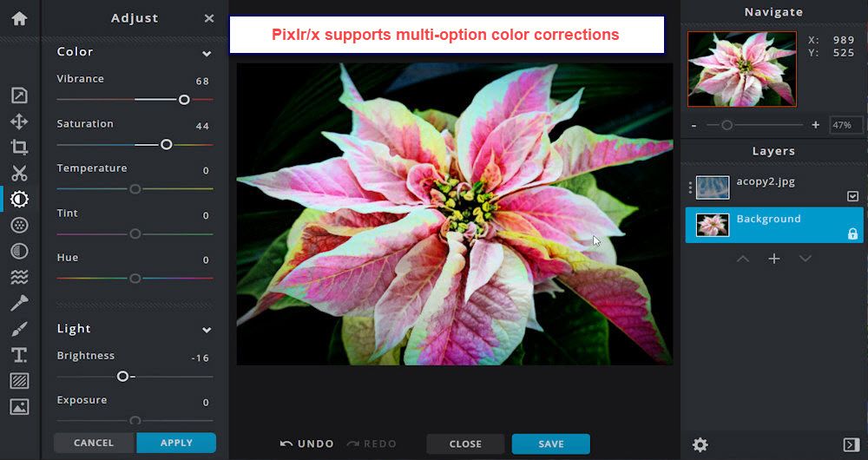Open the Liquify waves tool

[19, 277]
